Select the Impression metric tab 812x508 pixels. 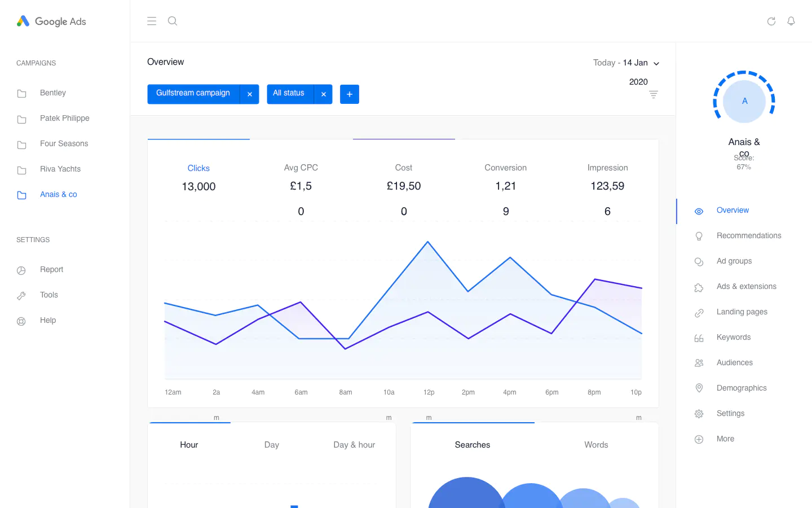607,168
